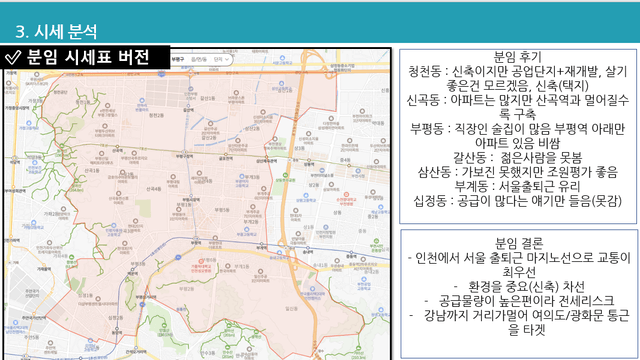Click the 분임 결론 heading
Viewport: 640px width, 360px height.
[519, 243]
